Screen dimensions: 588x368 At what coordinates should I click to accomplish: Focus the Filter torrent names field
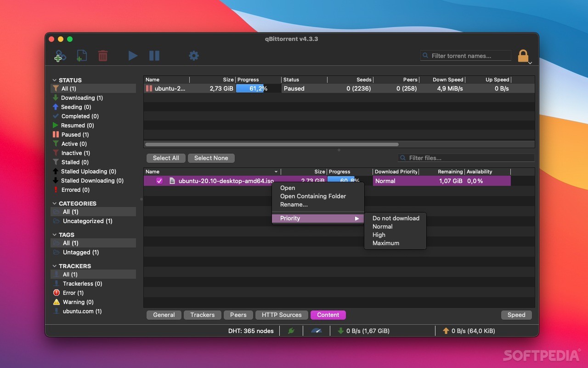(466, 56)
